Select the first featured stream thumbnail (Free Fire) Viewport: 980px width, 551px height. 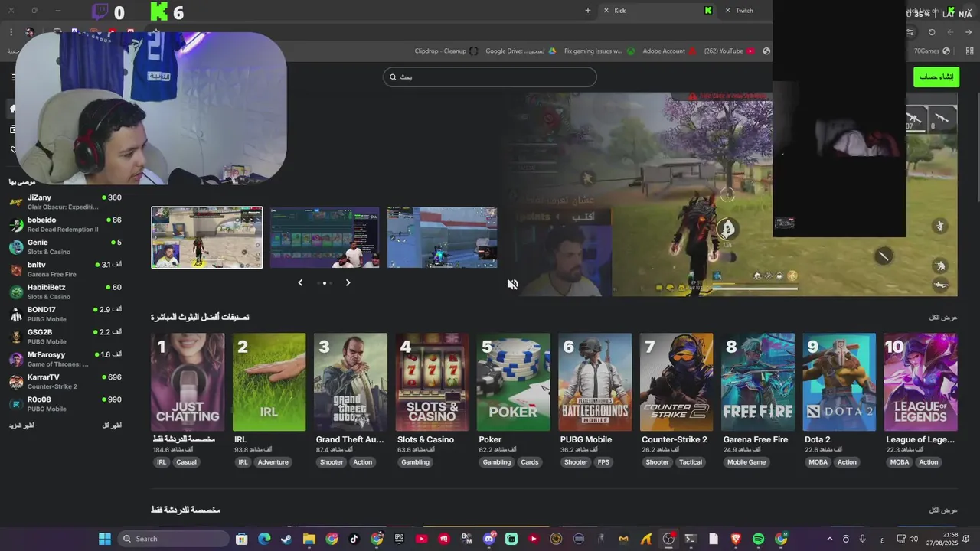[x=207, y=237]
